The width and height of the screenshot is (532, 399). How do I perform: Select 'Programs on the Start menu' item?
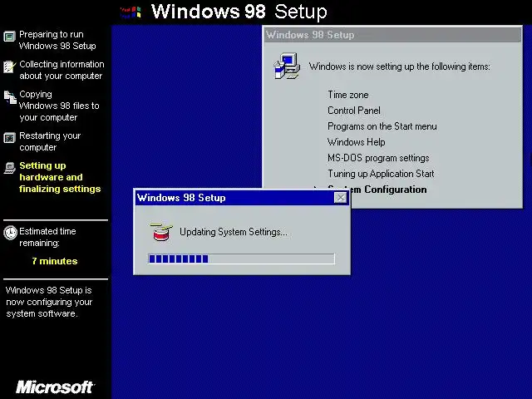pyautogui.click(x=382, y=126)
